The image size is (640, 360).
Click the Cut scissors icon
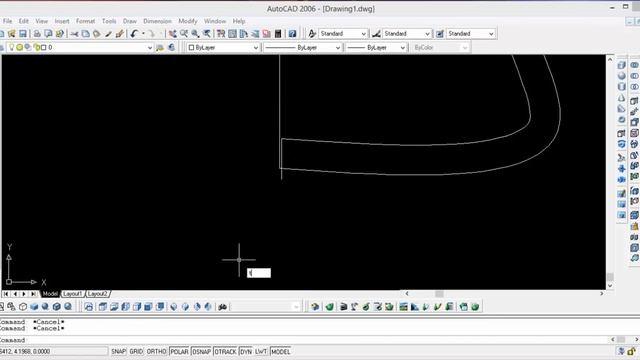[74, 33]
